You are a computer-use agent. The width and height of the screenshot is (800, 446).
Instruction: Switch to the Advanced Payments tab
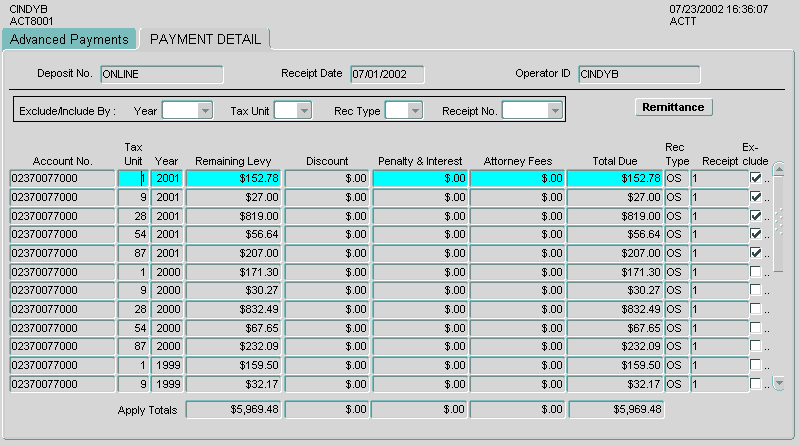tap(69, 39)
